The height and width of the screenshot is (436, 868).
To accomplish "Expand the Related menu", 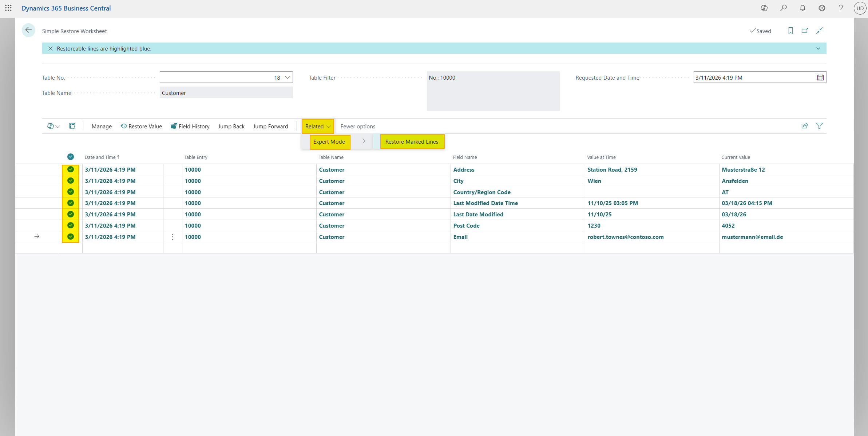I will tap(318, 126).
